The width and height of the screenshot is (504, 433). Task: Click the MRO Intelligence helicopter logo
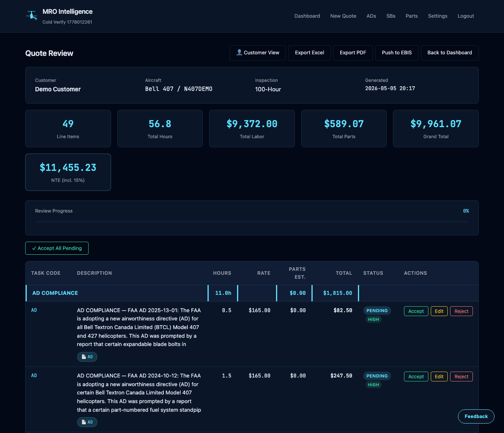[x=31, y=16]
